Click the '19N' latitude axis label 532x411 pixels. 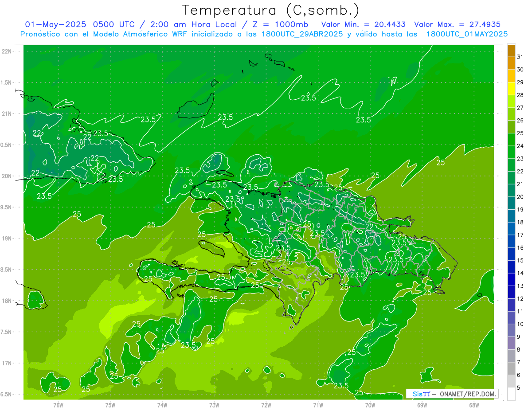[x=7, y=239]
